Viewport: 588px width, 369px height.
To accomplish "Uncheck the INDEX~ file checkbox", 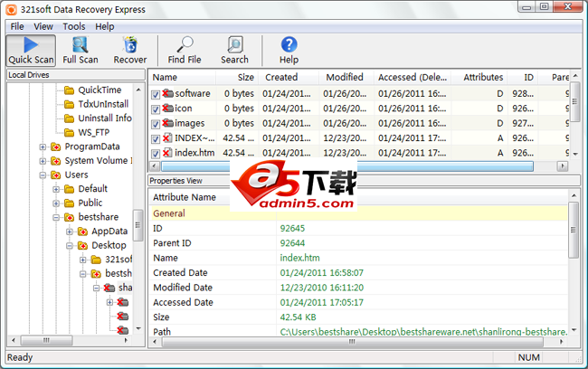I will (x=156, y=139).
